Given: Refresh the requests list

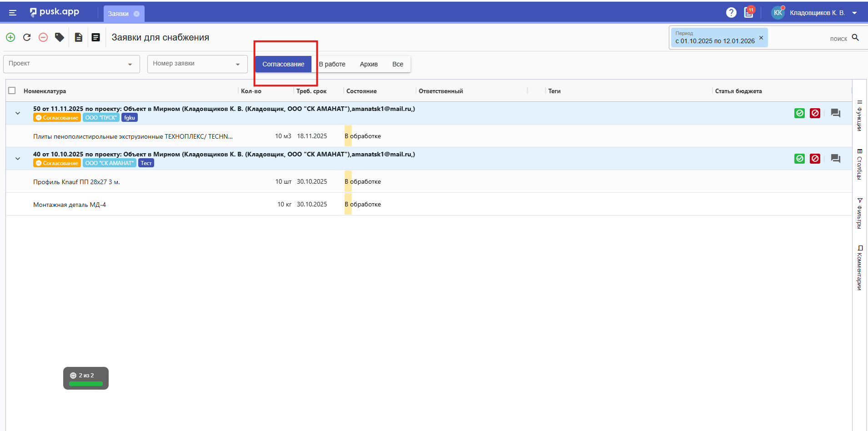Looking at the screenshot, I should click(x=27, y=37).
